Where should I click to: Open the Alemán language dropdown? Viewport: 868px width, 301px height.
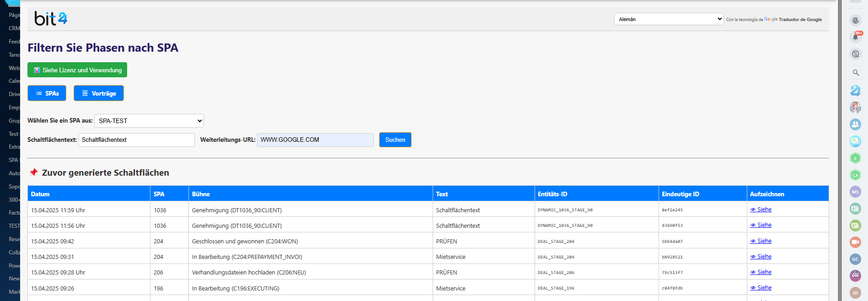(x=668, y=19)
